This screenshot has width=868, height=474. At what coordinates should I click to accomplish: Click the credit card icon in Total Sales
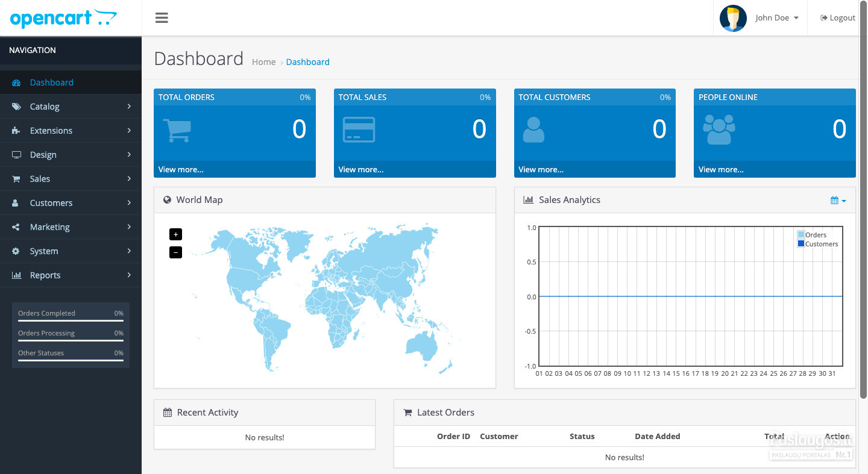(359, 129)
